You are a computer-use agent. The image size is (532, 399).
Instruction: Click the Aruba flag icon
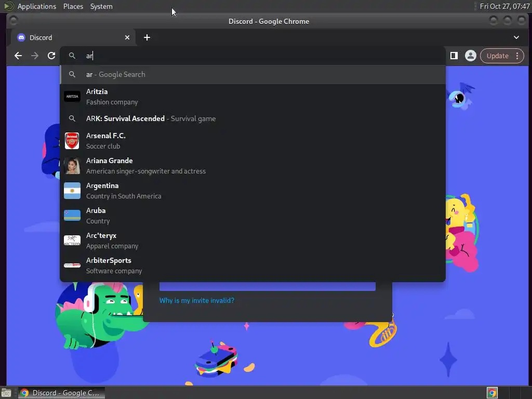pos(72,216)
